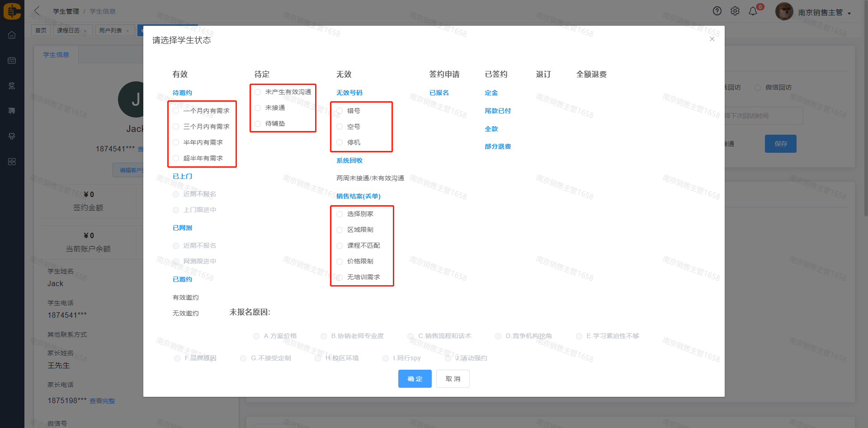Open the calendar icon in sidebar
The width and height of the screenshot is (868, 428).
[12, 60]
